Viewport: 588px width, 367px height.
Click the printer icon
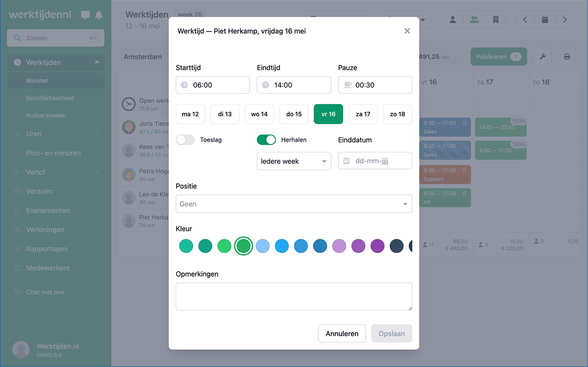pos(567,57)
